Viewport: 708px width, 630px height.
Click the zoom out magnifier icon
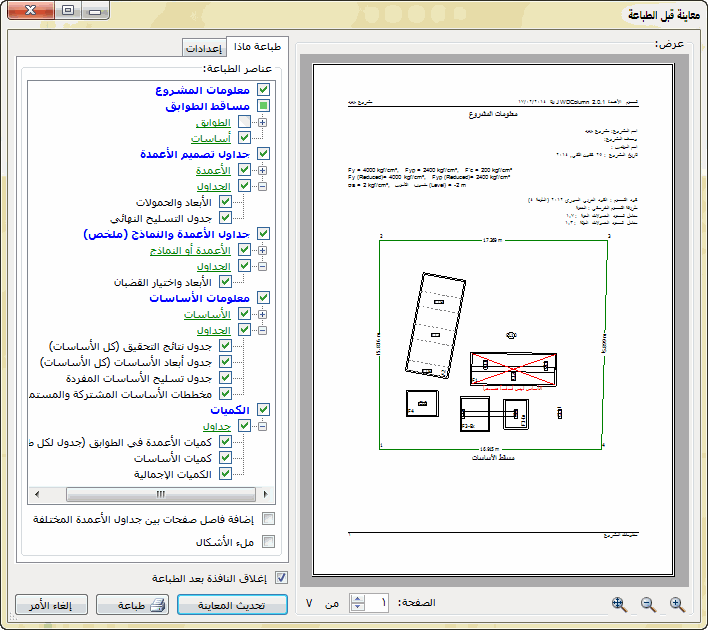pos(648,603)
